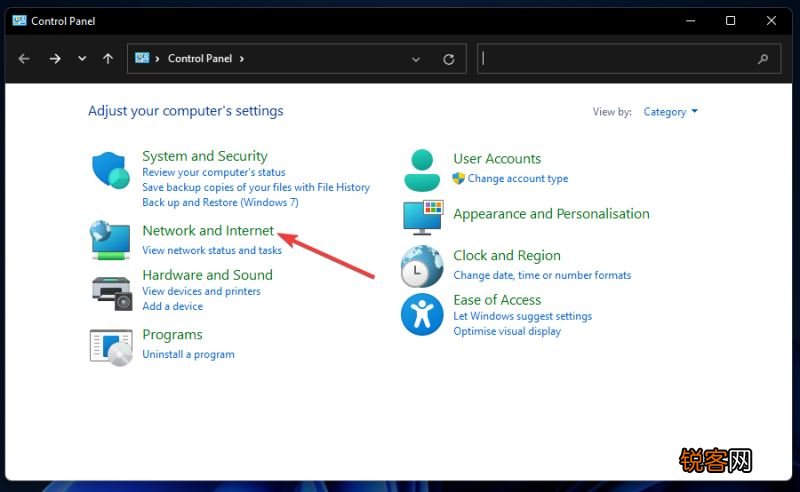Open Ease of Access category
This screenshot has height=492, width=800.
pyautogui.click(x=497, y=300)
